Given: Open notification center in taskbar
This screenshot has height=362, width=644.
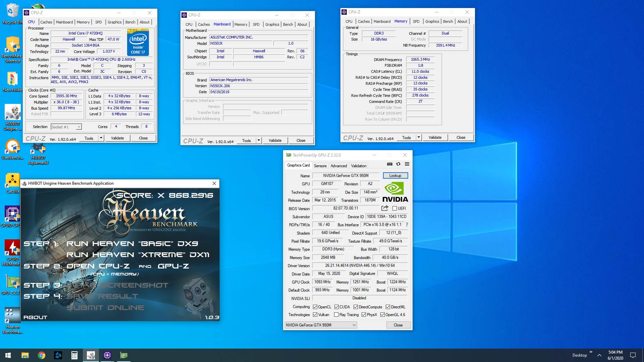Looking at the screenshot, I should tap(633, 355).
